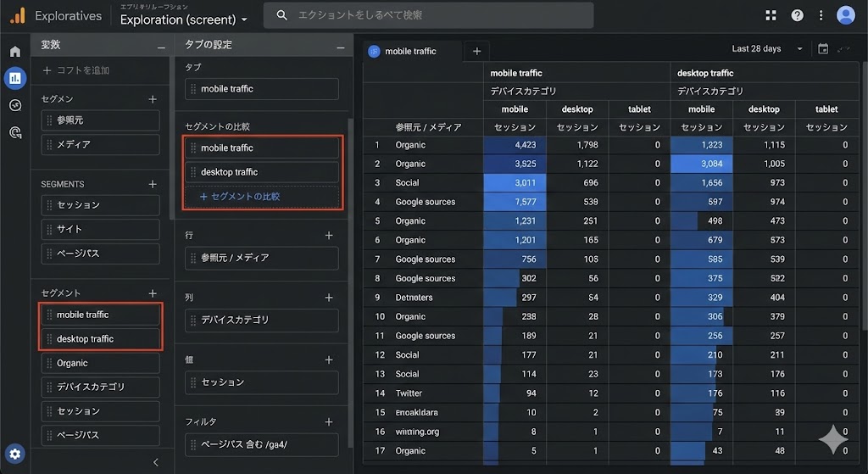
Task: Select the セッション value chip
Action: point(262,382)
